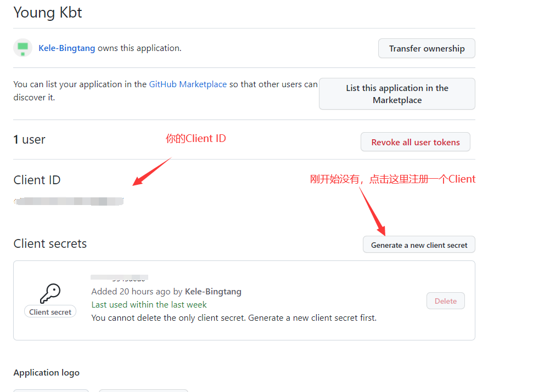Click the Kele-Bingtang owner avatar icon

(x=23, y=48)
